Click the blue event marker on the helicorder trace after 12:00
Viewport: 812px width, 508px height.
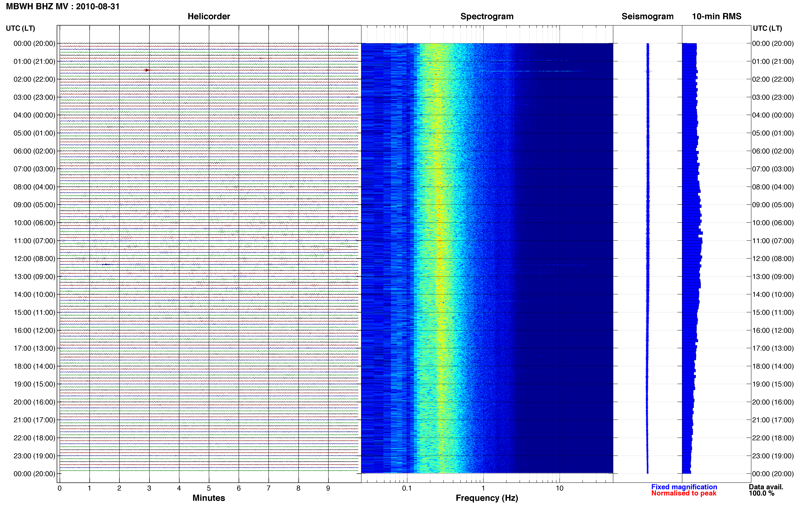[x=106, y=264]
